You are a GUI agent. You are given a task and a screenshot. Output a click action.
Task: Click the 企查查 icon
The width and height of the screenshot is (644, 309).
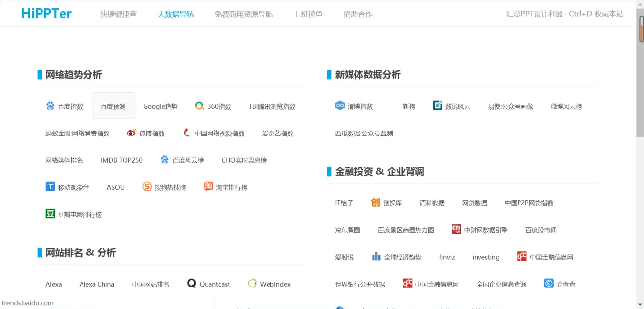(549, 283)
